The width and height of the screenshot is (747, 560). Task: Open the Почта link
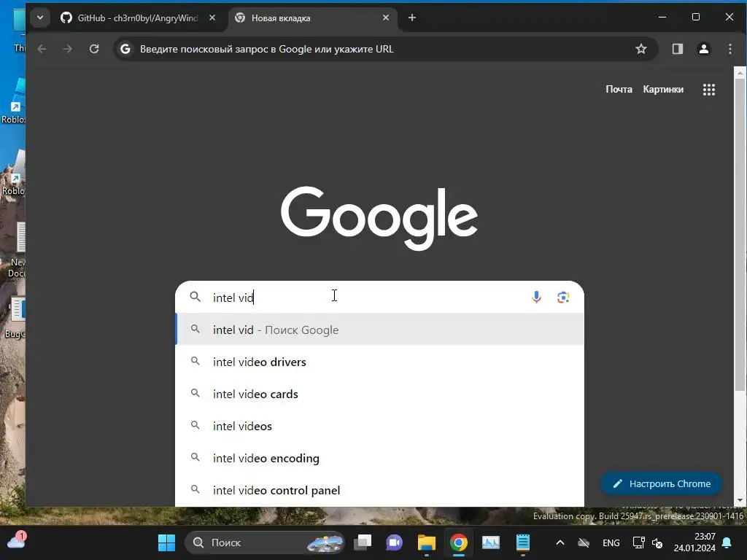tap(619, 89)
